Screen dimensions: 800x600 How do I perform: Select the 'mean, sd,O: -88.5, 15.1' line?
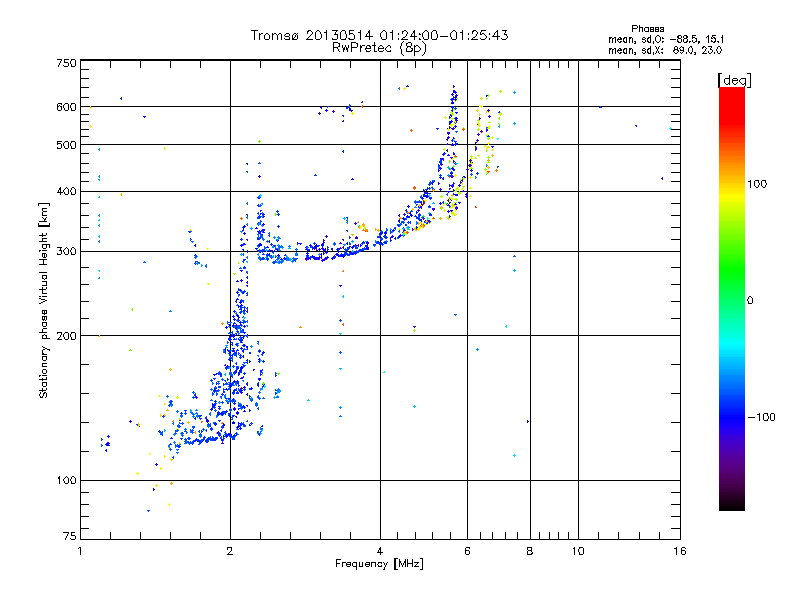666,39
